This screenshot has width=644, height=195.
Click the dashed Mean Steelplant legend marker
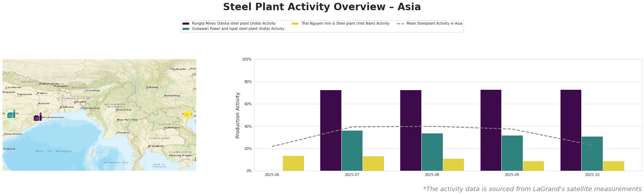400,24
